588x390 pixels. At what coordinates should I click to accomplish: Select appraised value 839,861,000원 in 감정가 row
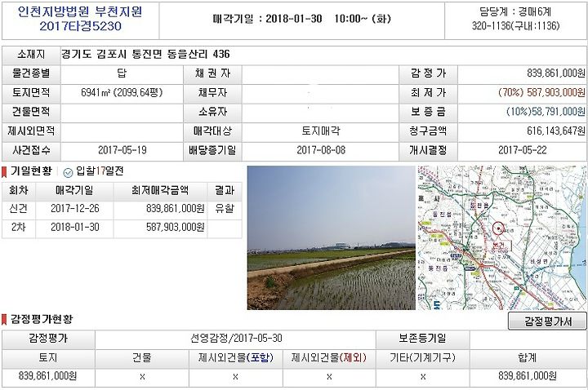[x=556, y=73]
